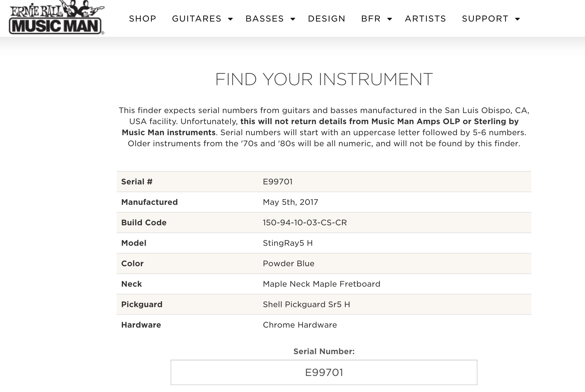Click the BFR menu label
Image resolution: width=585 pixels, height=392 pixels.
point(371,19)
